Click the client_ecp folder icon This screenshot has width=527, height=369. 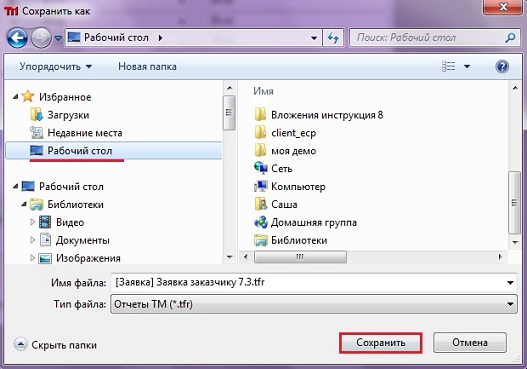coord(260,132)
